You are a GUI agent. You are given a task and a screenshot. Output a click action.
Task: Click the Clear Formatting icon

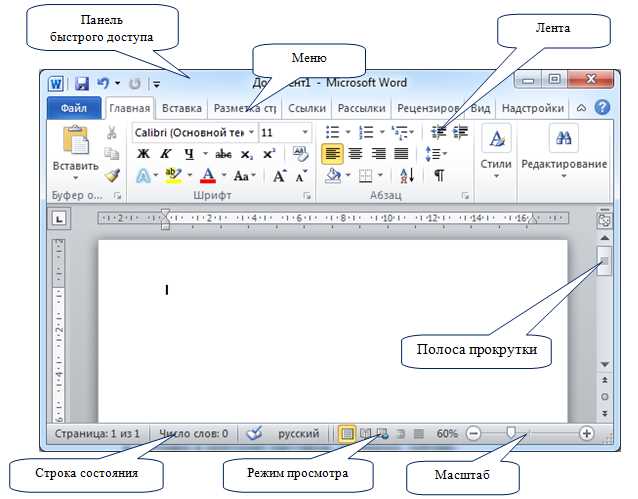pos(301,153)
